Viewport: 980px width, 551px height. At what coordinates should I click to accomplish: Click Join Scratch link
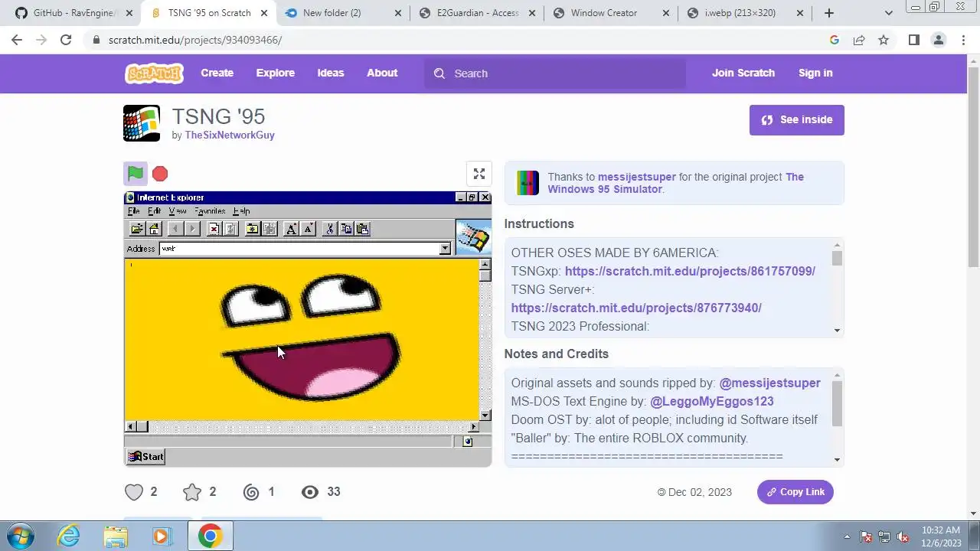[x=743, y=73]
